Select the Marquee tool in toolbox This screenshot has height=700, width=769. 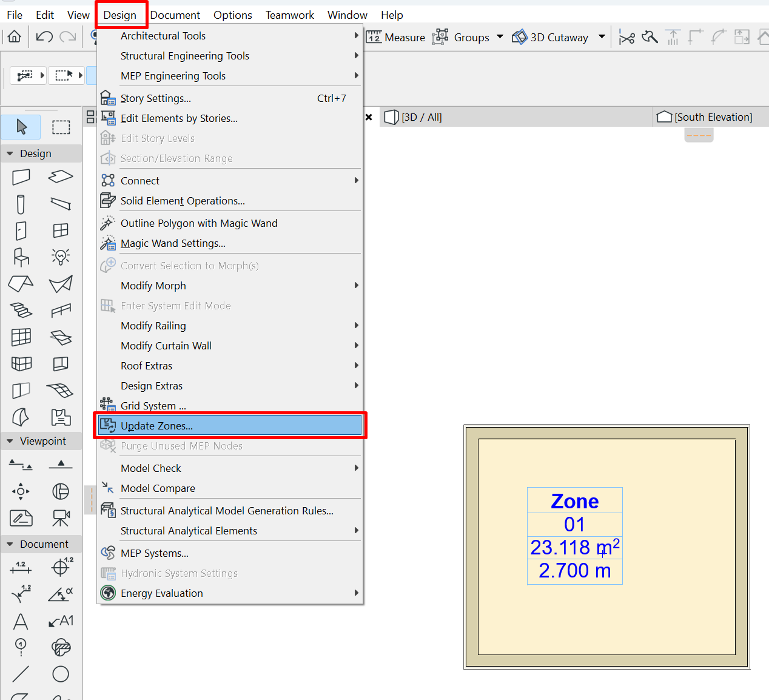[x=61, y=127]
